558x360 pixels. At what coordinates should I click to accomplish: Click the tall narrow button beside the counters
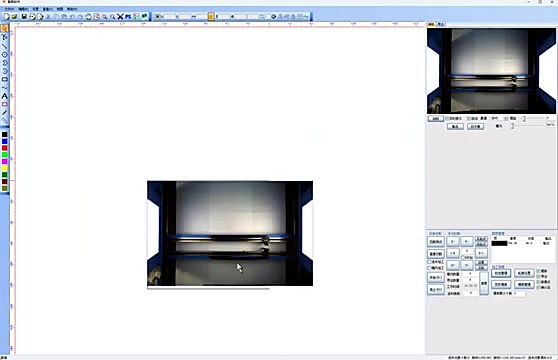[484, 283]
